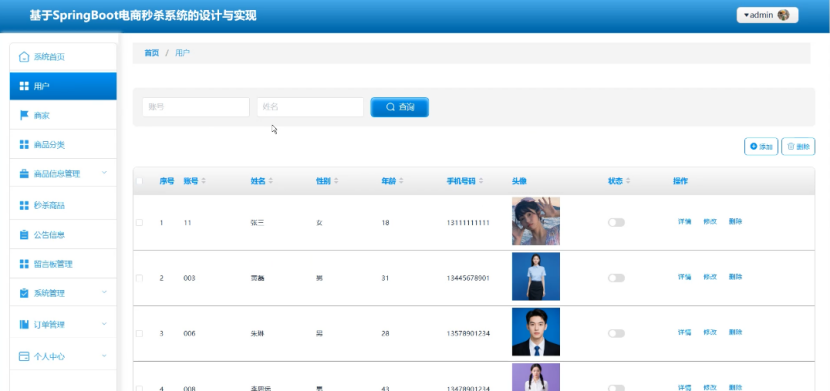
Task: Expand the 订单管理 submenu chevron
Action: pos(104,324)
